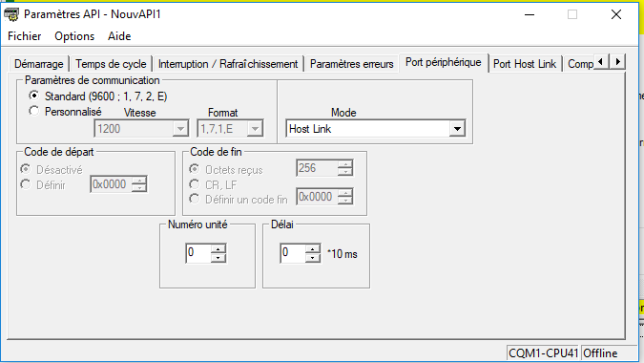Increase the Code de départ hex value
The image size is (644, 363).
click(139, 180)
